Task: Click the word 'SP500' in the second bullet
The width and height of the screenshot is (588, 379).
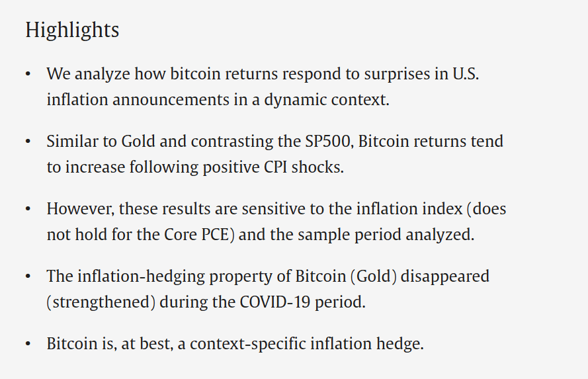Action: coord(329,142)
